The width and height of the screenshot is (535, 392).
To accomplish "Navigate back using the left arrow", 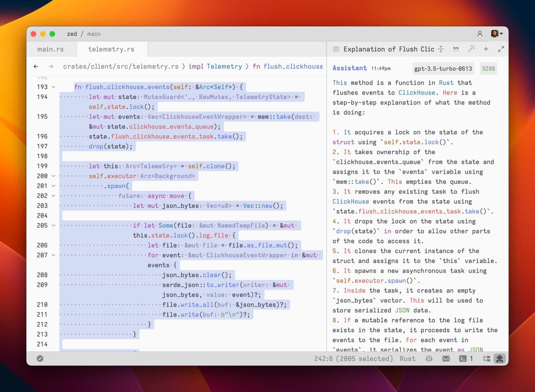I will click(36, 67).
